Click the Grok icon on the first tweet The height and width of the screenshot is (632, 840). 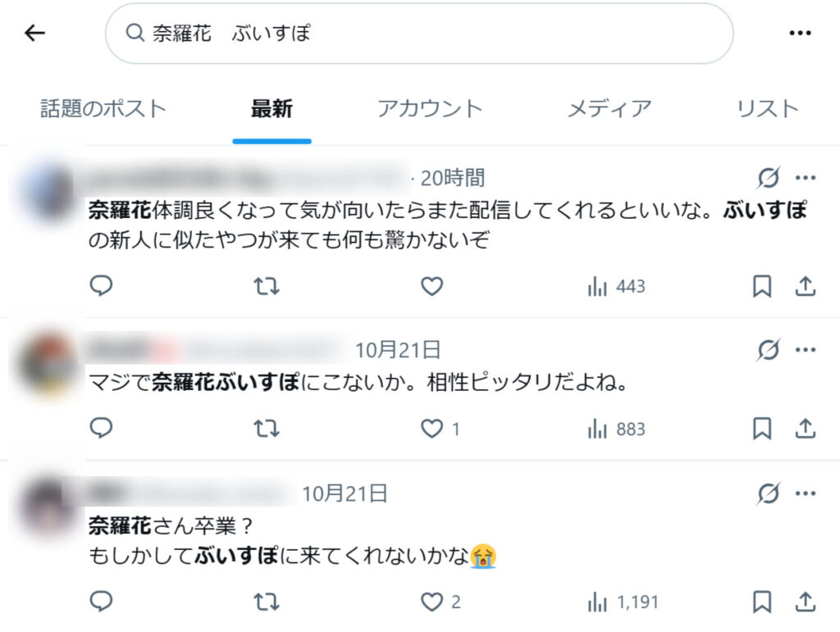pyautogui.click(x=766, y=176)
